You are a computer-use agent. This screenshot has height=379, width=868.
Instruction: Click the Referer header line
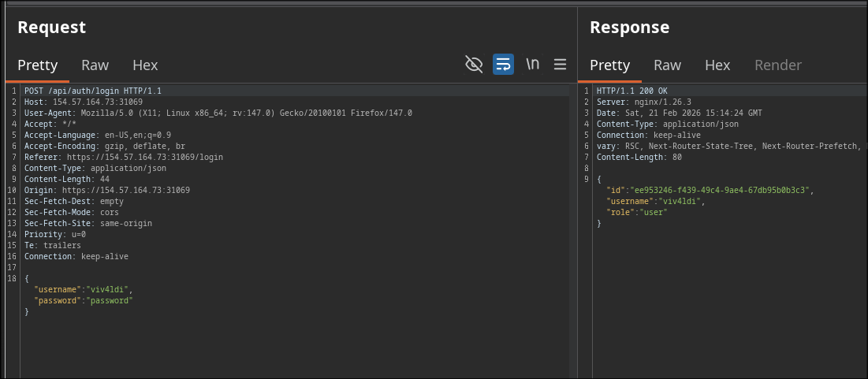(x=124, y=157)
